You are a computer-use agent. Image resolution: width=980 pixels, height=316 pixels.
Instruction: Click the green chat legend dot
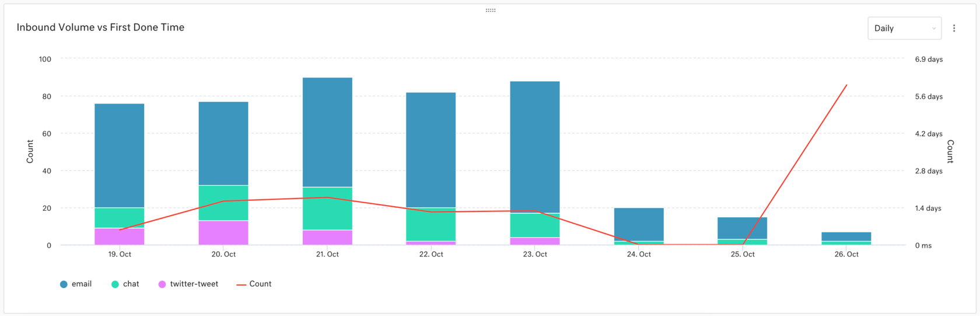coord(115,284)
